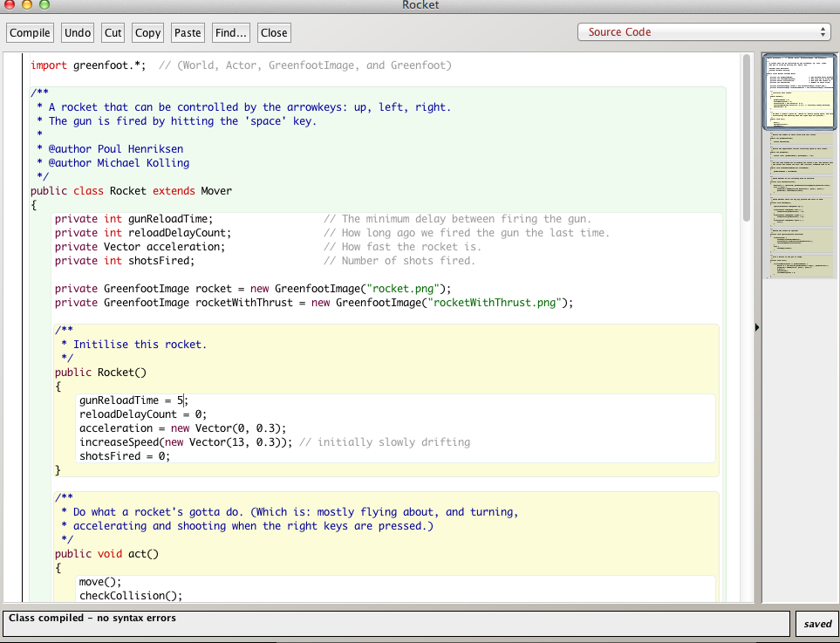Set breakpoint in margin beside move() line
Screen dimensions: 840x643
pyautogui.click(x=13, y=582)
